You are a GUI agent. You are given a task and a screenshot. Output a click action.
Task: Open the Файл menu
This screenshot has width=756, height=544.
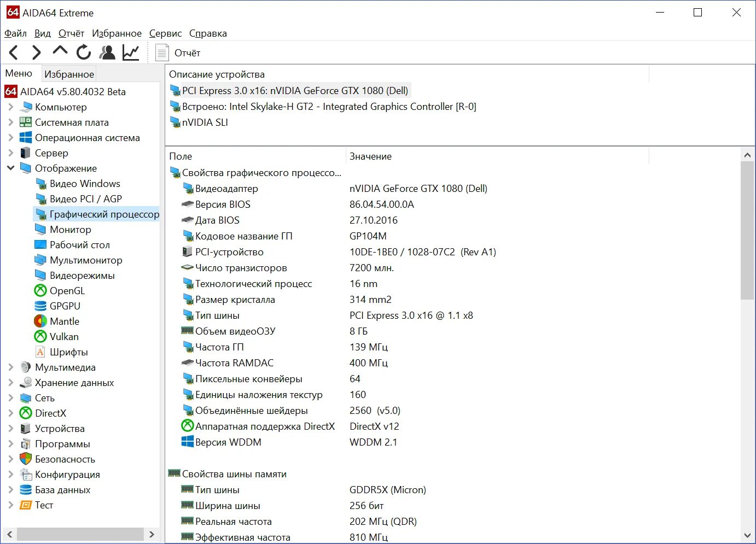(x=15, y=33)
